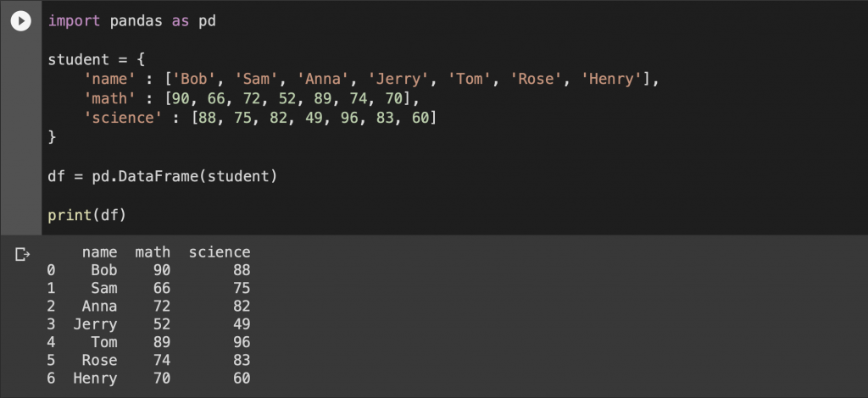
Task: Click row index 6 in the output
Action: tap(52, 379)
